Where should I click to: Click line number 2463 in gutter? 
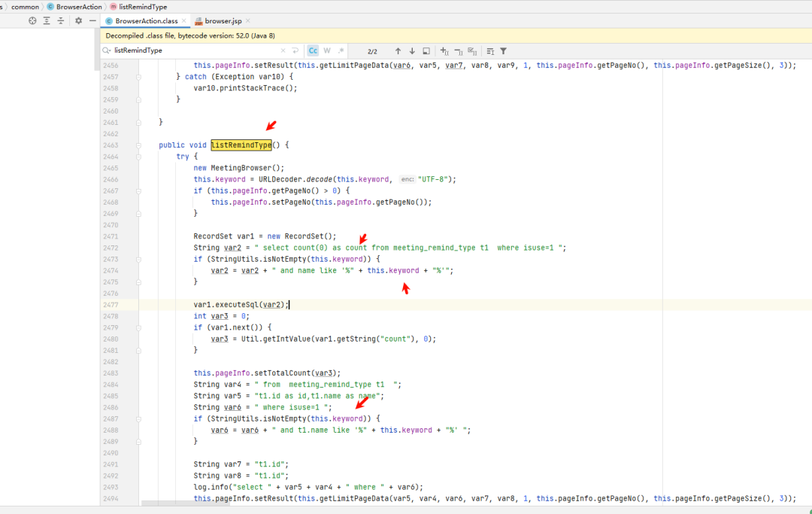coord(111,145)
